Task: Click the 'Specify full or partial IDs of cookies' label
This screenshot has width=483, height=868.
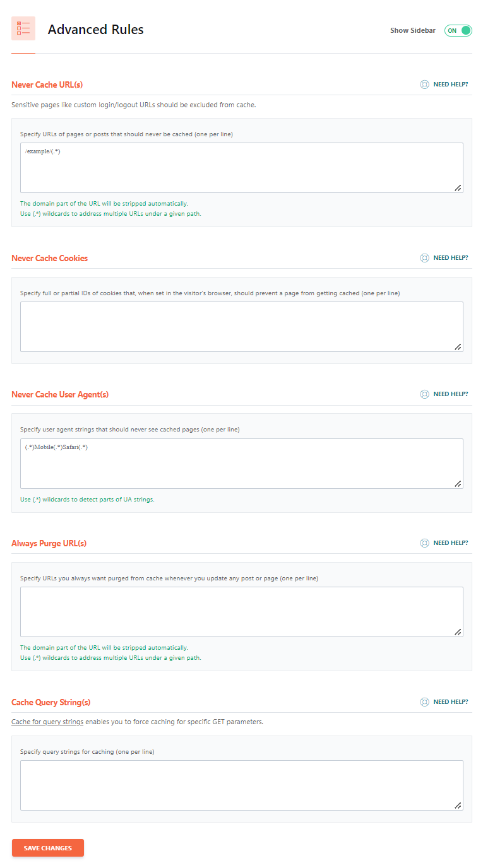Action: point(210,293)
